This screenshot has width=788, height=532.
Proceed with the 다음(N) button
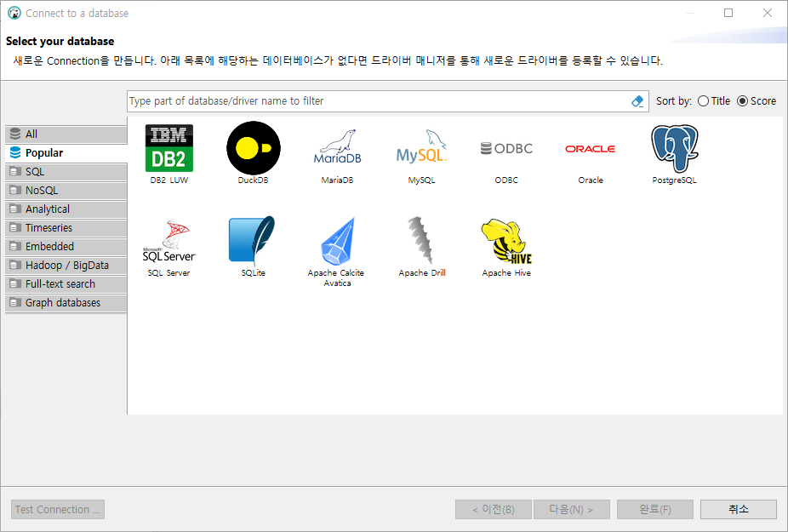tap(572, 509)
